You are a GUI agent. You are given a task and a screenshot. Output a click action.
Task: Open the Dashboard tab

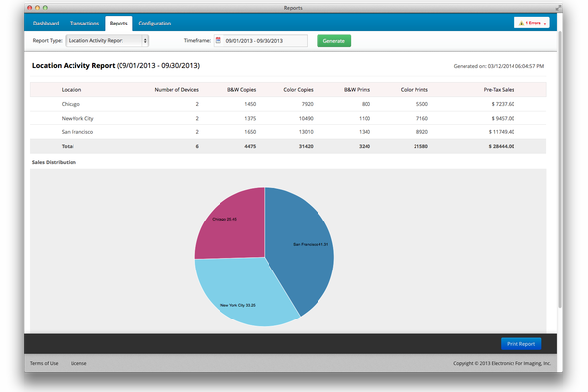pyautogui.click(x=46, y=24)
